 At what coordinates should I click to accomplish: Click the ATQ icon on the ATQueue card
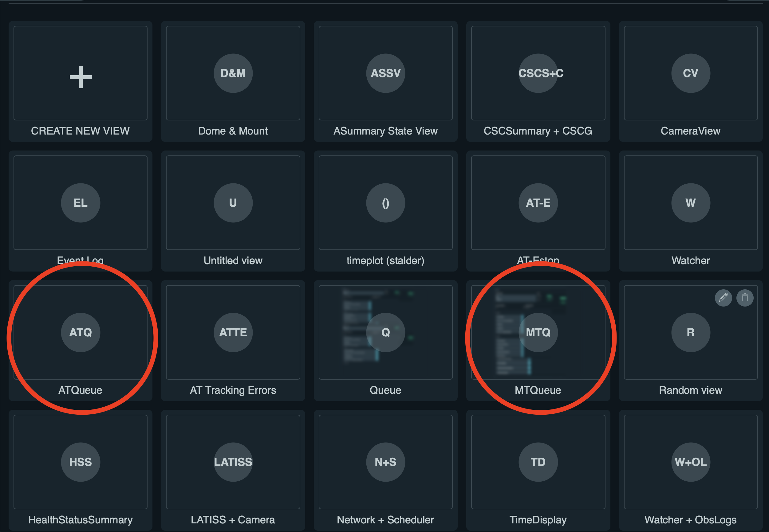(x=80, y=332)
